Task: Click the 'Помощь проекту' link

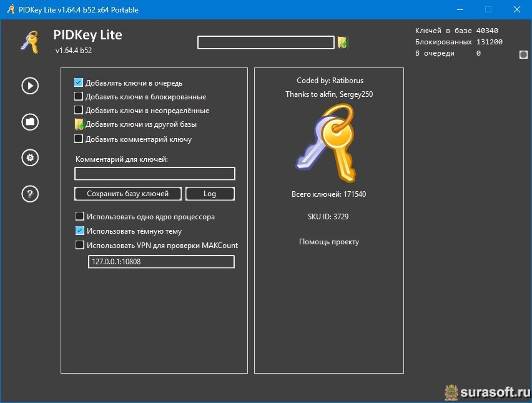Action: (329, 242)
